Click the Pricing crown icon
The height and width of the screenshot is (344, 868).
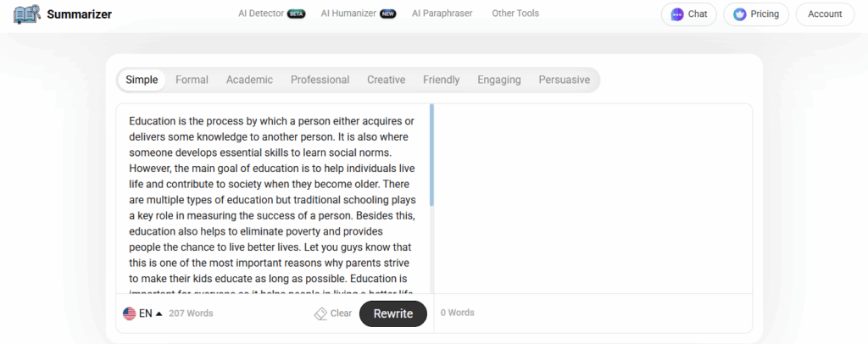point(739,14)
